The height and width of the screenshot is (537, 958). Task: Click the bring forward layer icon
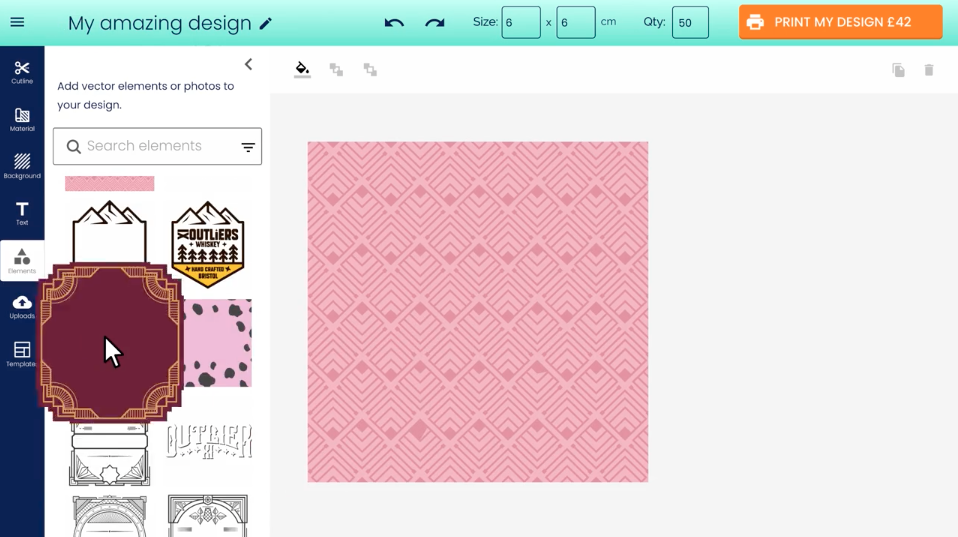pos(336,70)
